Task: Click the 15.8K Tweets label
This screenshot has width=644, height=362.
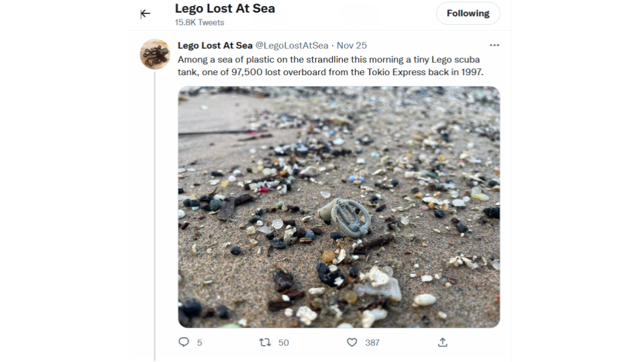Action: click(199, 23)
